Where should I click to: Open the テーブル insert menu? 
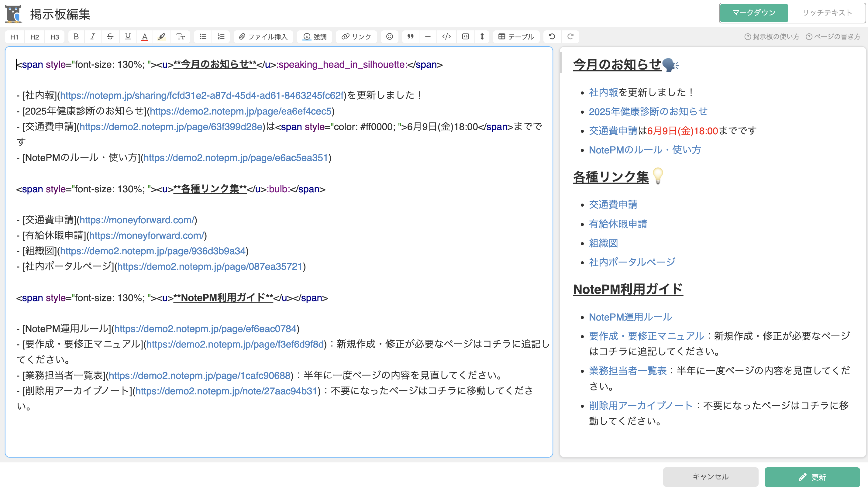pos(516,37)
